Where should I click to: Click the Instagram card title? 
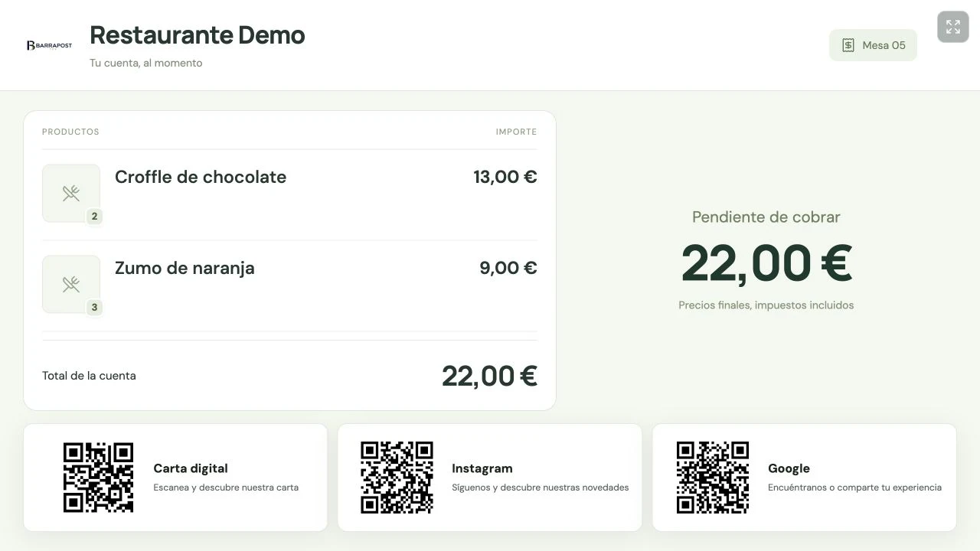(x=482, y=468)
